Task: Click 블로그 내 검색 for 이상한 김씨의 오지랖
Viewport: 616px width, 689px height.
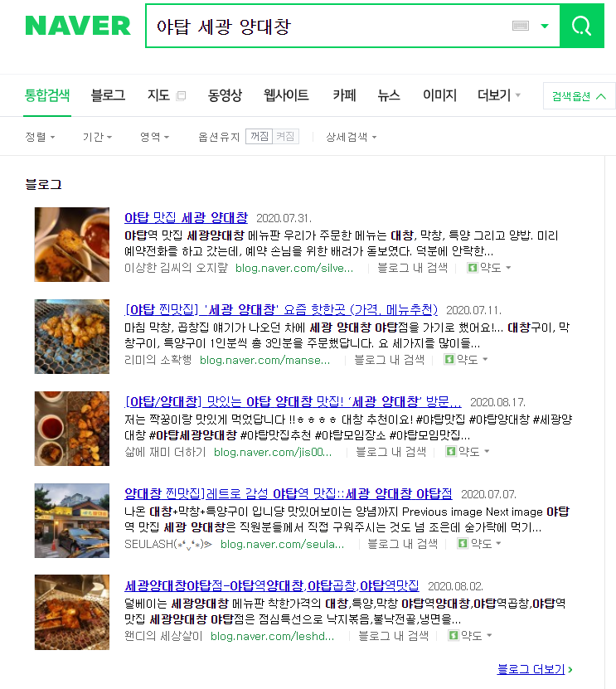Action: (x=413, y=268)
